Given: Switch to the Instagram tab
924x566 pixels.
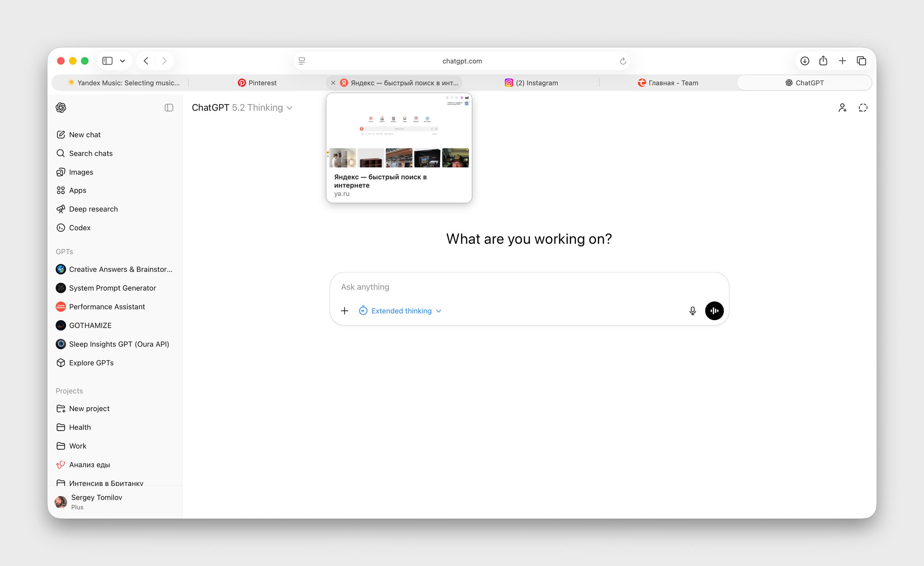Looking at the screenshot, I should coord(531,83).
